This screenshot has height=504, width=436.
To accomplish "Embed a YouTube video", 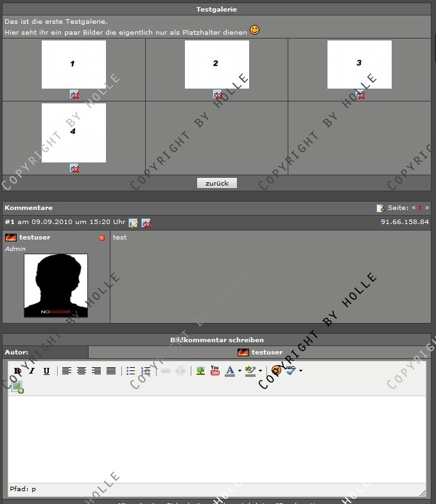I will point(215,371).
